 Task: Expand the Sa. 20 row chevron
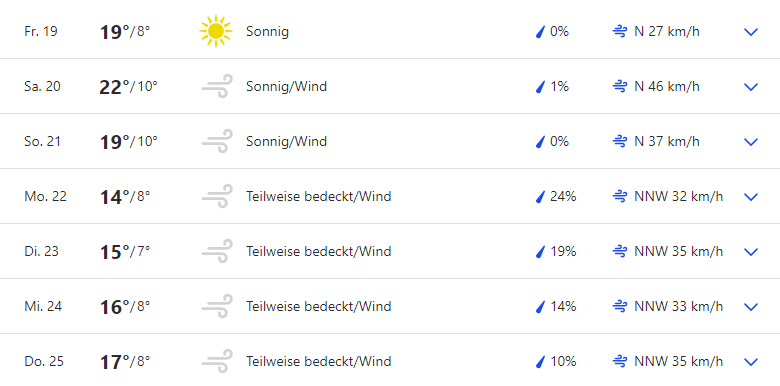click(750, 87)
